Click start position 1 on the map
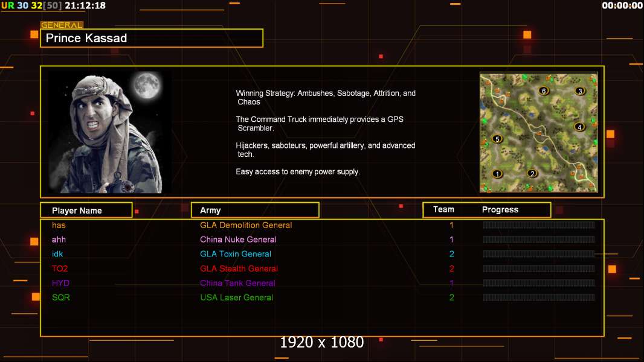 coord(497,174)
